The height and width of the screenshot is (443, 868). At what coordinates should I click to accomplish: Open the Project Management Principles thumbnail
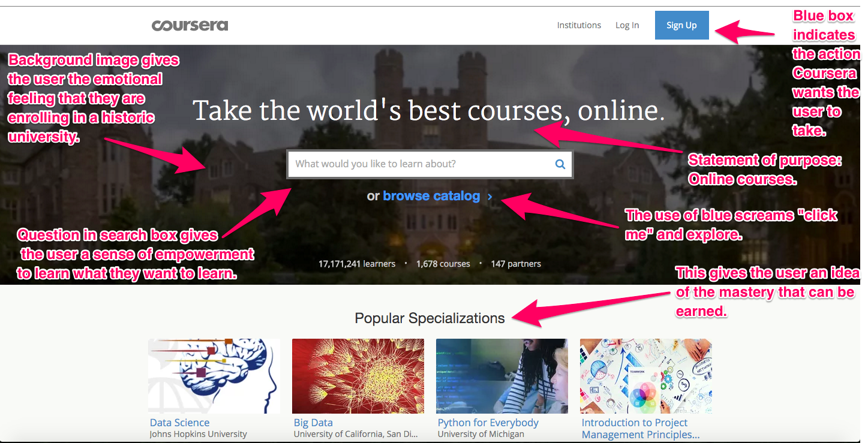[646, 376]
